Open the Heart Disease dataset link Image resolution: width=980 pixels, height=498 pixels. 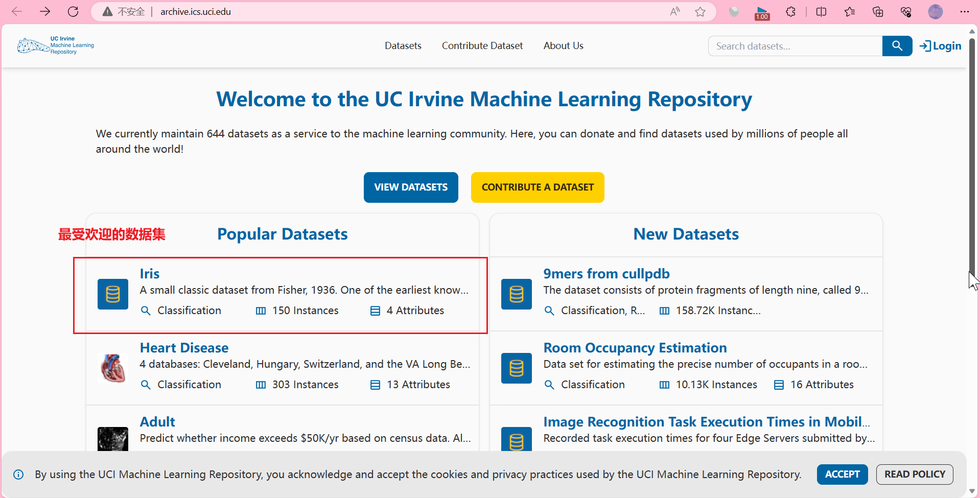click(184, 348)
